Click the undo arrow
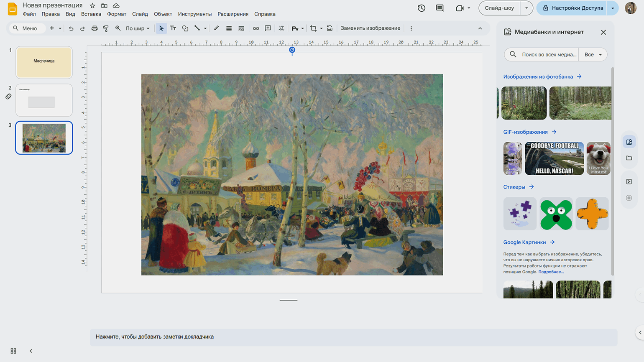This screenshot has height=362, width=644. click(71, 28)
